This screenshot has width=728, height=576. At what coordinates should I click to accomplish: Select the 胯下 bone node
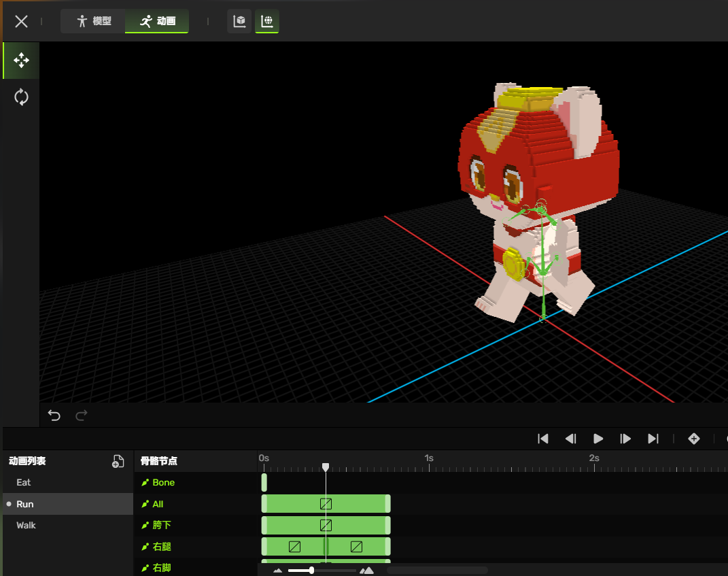(195, 526)
